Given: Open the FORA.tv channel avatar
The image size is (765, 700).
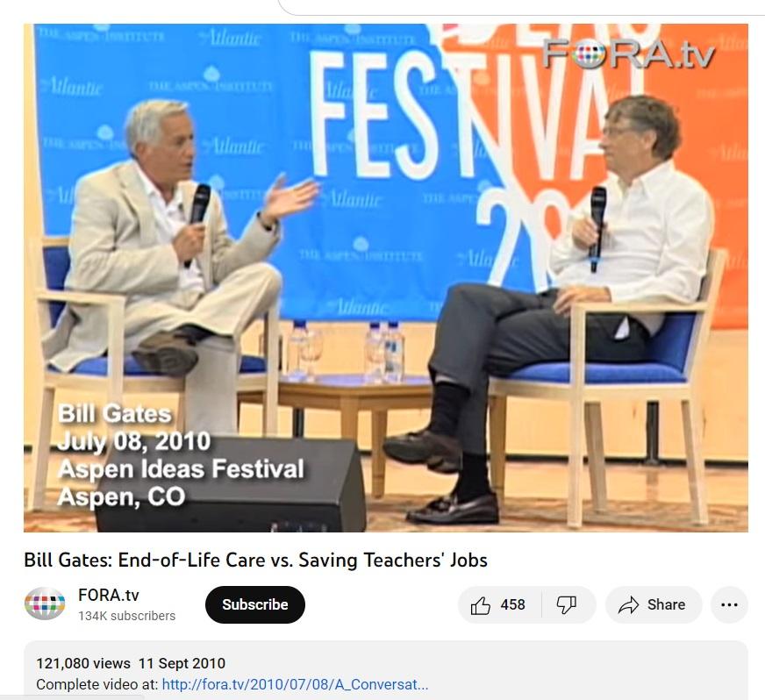Looking at the screenshot, I should point(45,604).
